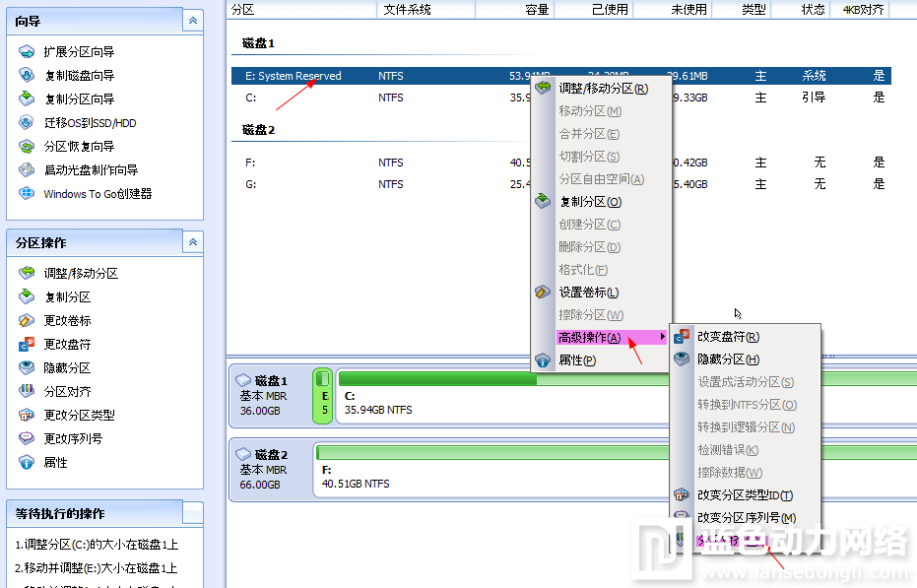Select 改变盘符(R) in the advanced submenu
This screenshot has height=588, width=917.
[x=728, y=337]
